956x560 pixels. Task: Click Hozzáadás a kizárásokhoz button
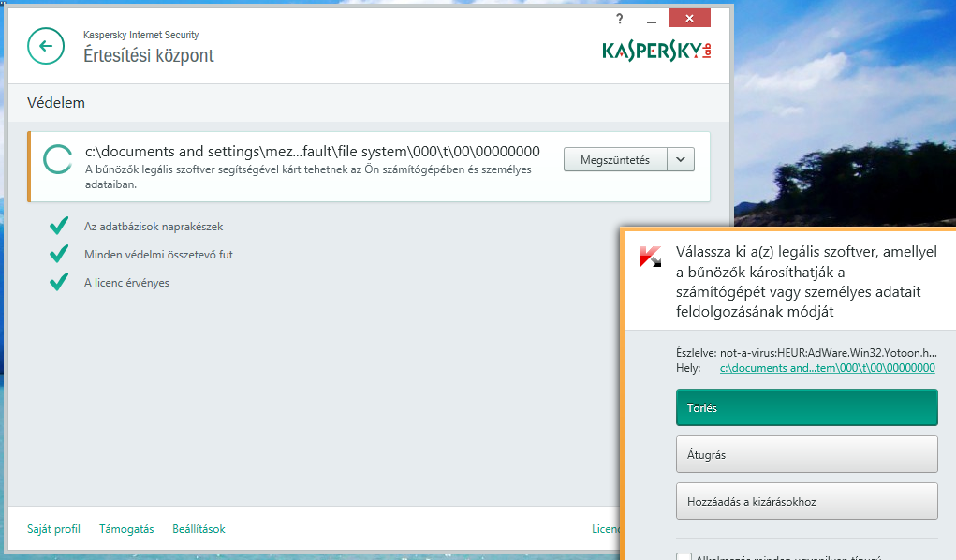(x=806, y=501)
